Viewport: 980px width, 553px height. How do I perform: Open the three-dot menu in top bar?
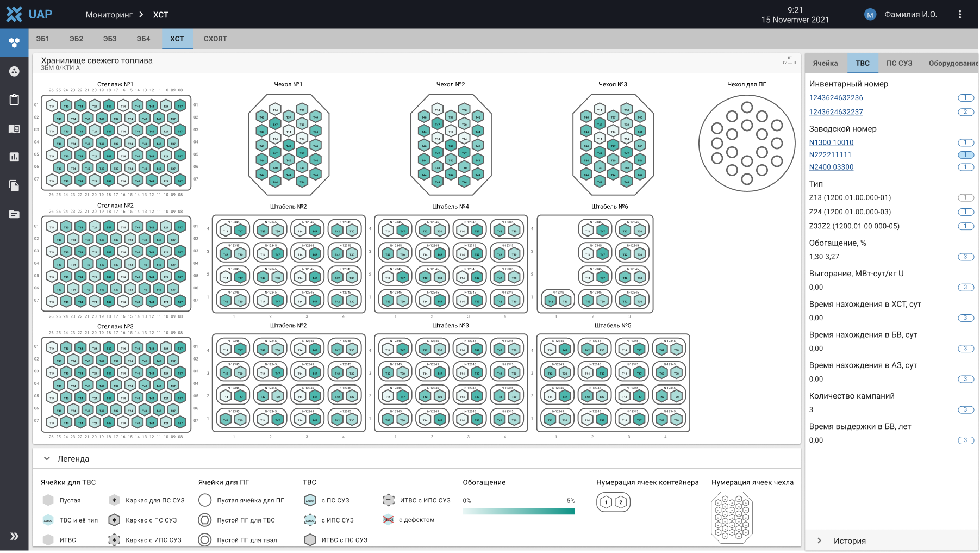(960, 15)
